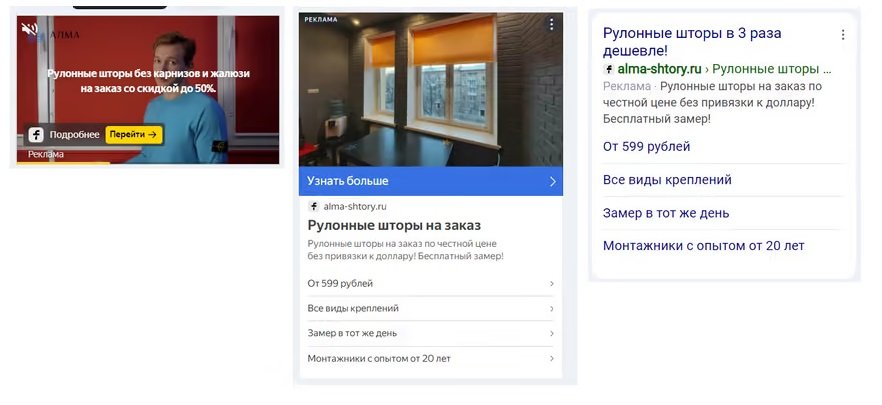The width and height of the screenshot is (882, 405).
Task: Click green alma-shtory.ru URL in search ad
Action: [x=659, y=69]
